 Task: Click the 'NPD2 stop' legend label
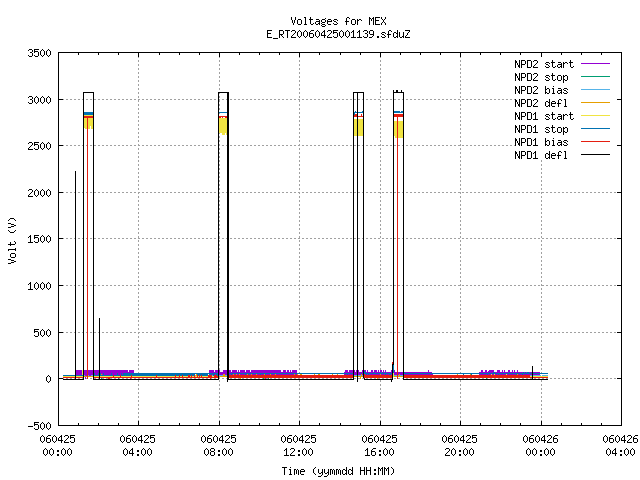(541, 77)
